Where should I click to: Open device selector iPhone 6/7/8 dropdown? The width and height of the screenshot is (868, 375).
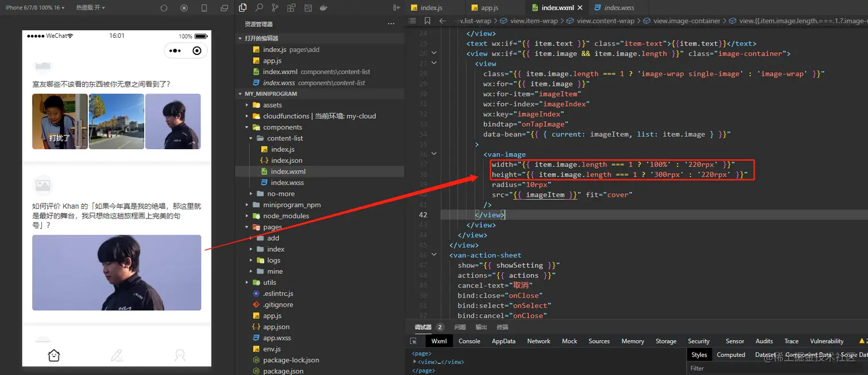pyautogui.click(x=35, y=8)
